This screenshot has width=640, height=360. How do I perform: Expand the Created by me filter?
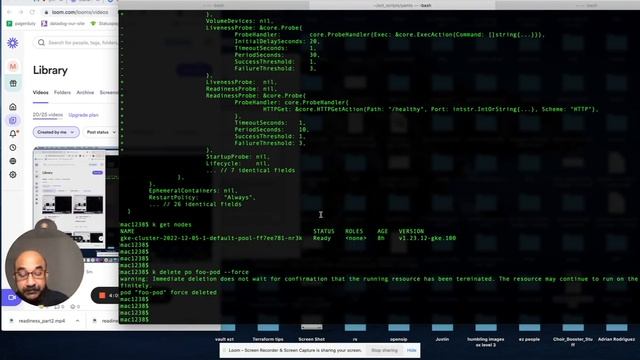pyautogui.click(x=56, y=132)
